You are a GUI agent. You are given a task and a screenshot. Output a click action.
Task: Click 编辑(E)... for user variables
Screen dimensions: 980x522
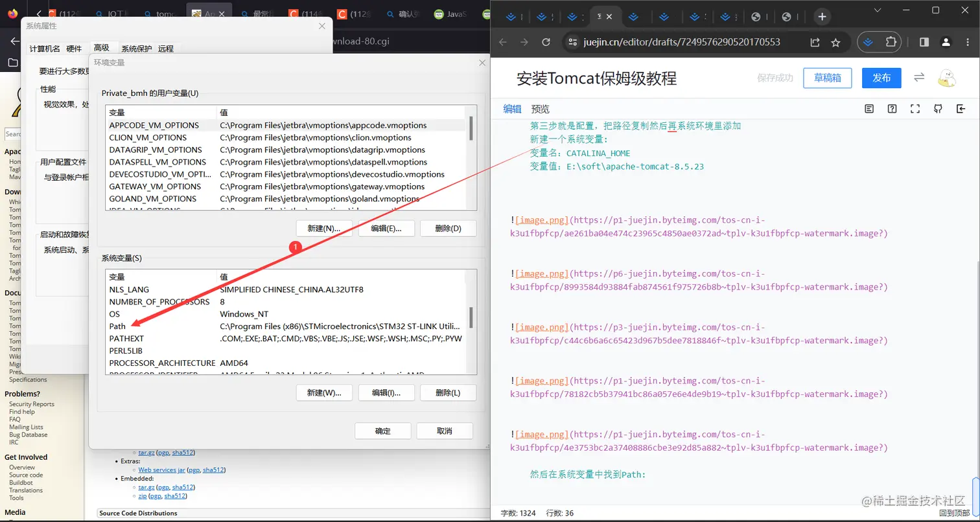pyautogui.click(x=386, y=229)
